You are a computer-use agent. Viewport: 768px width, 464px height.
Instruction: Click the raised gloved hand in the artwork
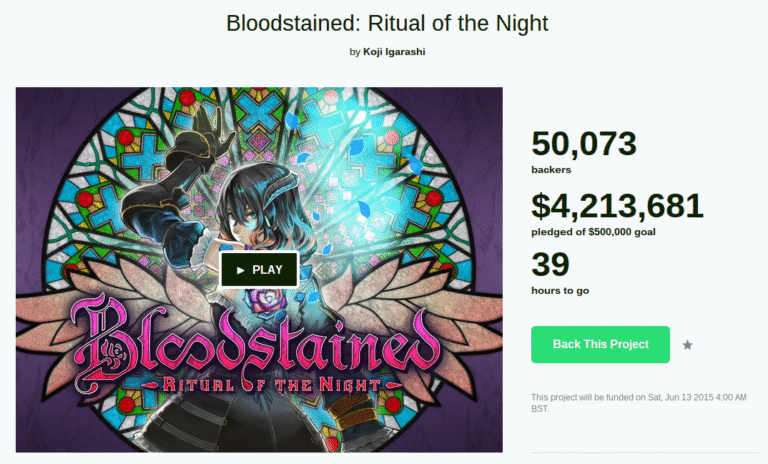(208, 128)
